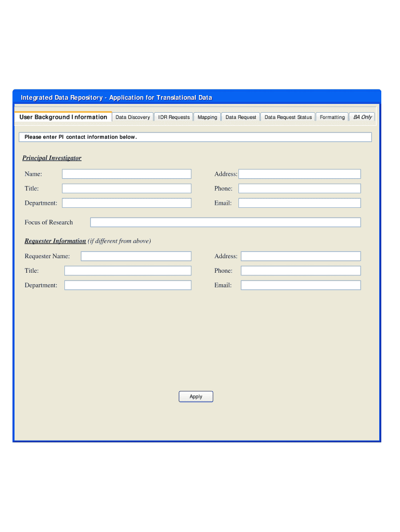Click the Requester Phone input field
400x532 pixels.
pos(300,271)
